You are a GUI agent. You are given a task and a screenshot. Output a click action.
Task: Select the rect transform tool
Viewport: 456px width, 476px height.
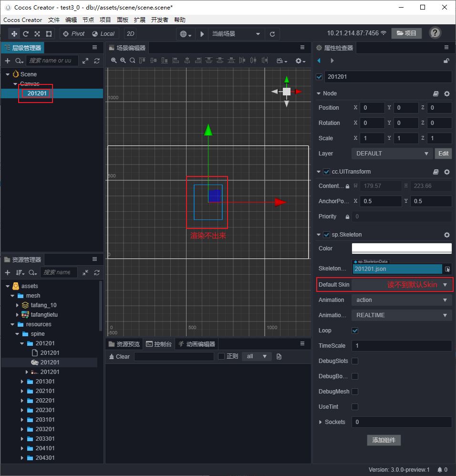click(x=49, y=34)
